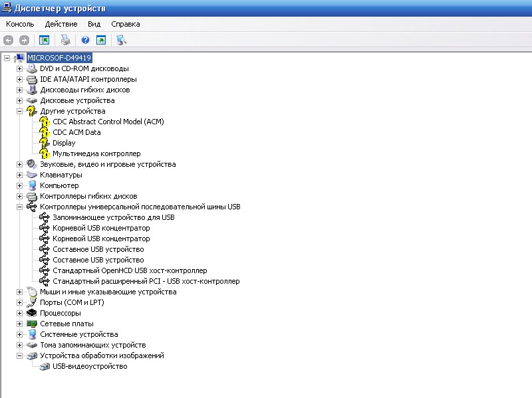Select the CDC ACM Data device

tap(76, 132)
